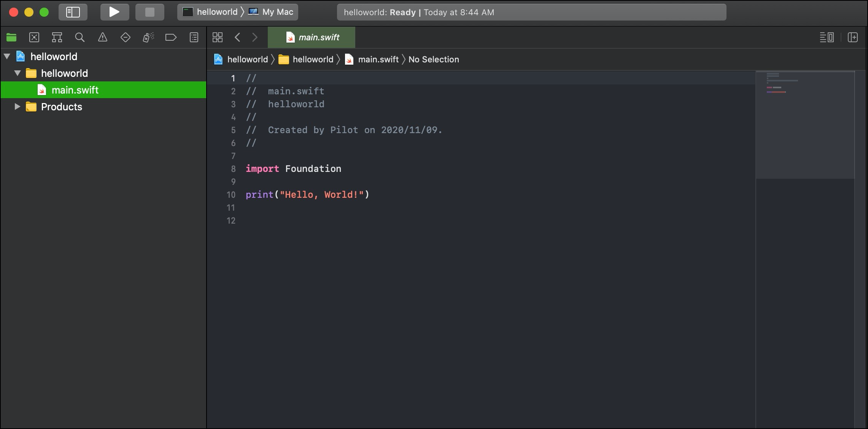The width and height of the screenshot is (868, 429).
Task: Collapse the helloworld project root
Action: click(x=7, y=57)
